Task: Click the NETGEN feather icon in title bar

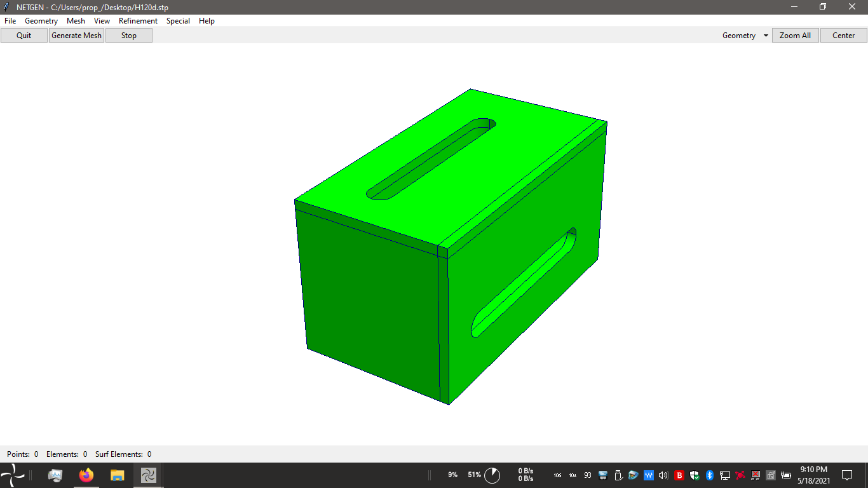Action: pyautogui.click(x=6, y=7)
